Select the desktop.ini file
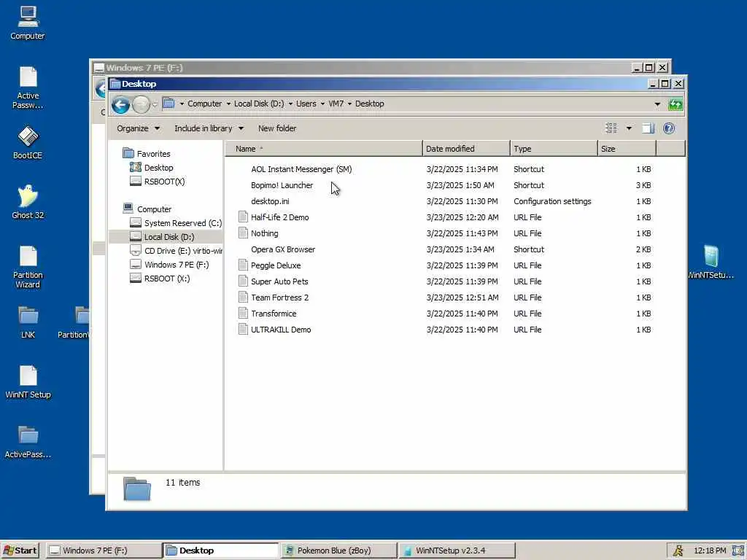This screenshot has width=747, height=560. click(x=270, y=201)
